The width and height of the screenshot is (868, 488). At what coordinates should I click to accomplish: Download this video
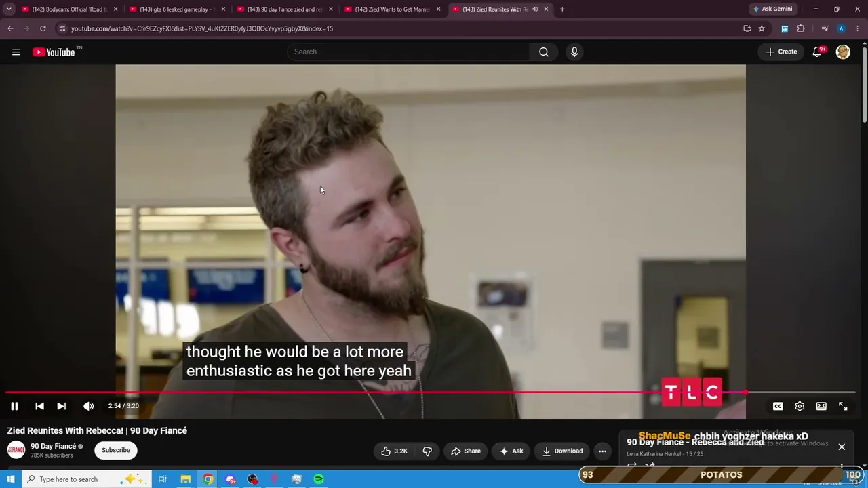[x=562, y=451]
